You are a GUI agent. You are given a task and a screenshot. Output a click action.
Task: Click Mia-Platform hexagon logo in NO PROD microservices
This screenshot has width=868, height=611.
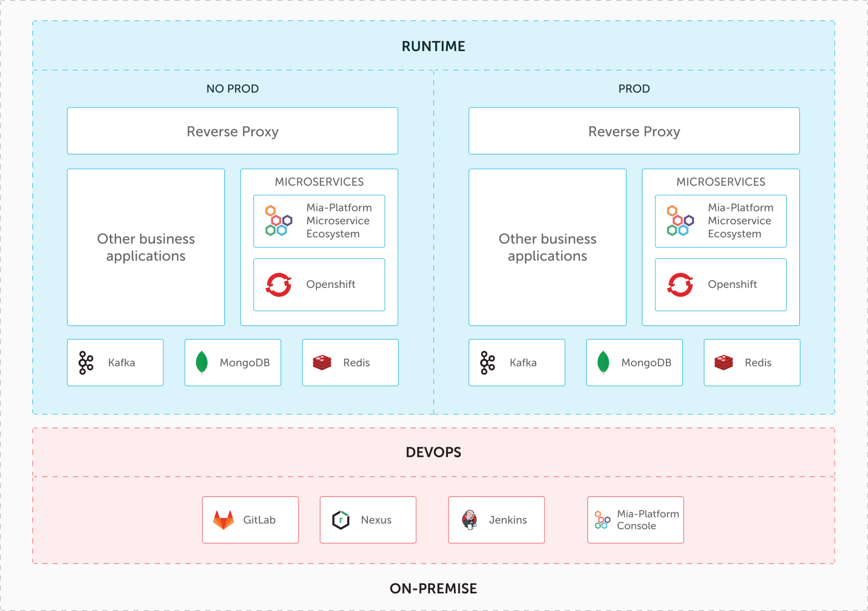[x=278, y=221]
